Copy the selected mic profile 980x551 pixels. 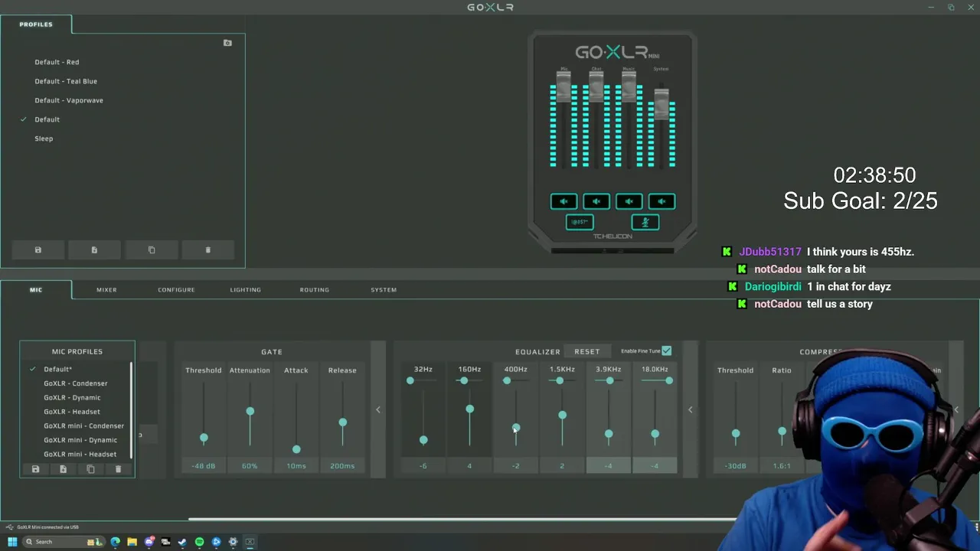[90, 469]
